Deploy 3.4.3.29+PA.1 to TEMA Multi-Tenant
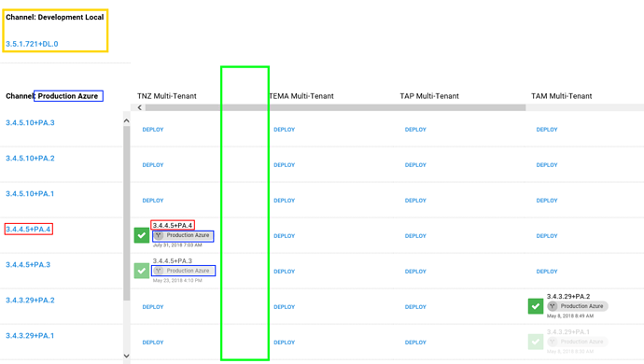 click(x=285, y=343)
